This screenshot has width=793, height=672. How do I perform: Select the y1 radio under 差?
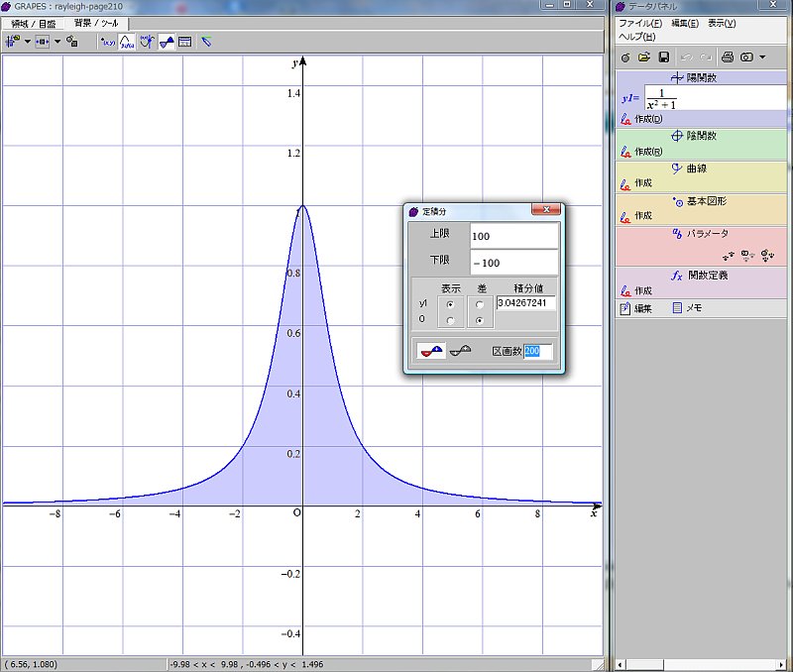coord(482,303)
